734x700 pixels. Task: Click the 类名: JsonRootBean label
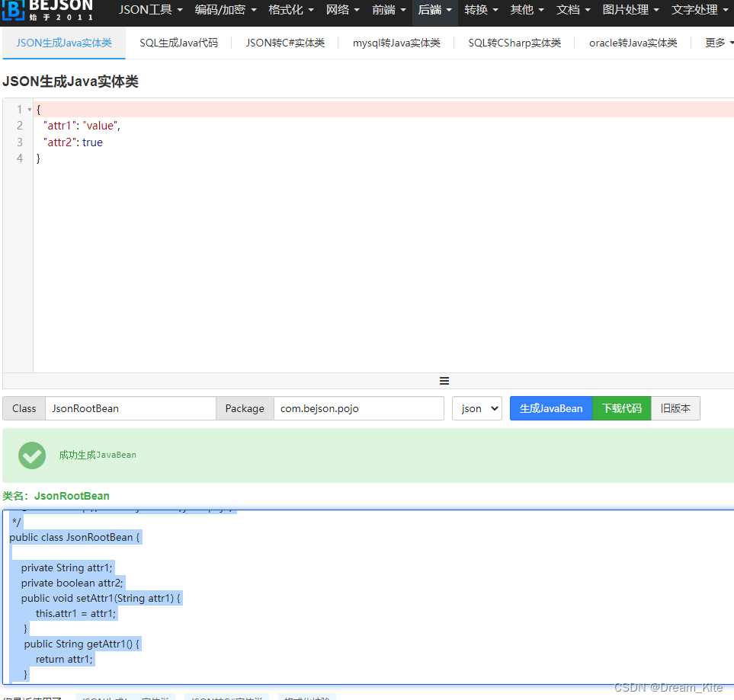[x=56, y=496]
